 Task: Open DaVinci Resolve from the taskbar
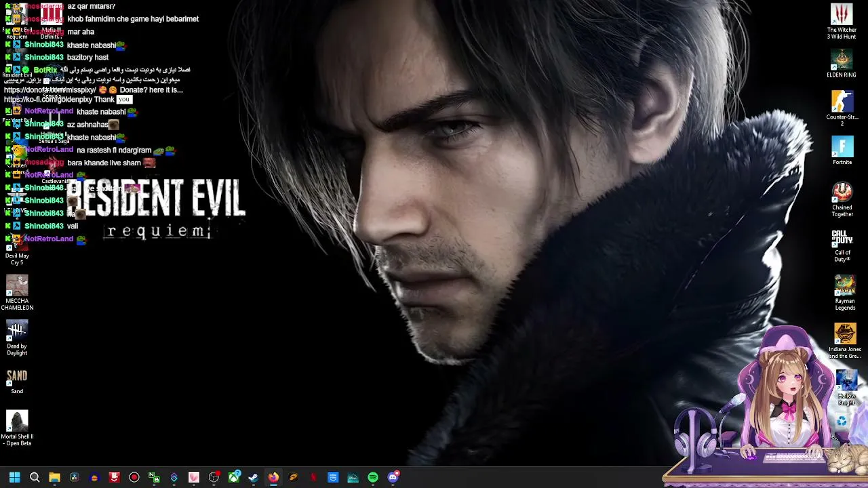coord(75,477)
